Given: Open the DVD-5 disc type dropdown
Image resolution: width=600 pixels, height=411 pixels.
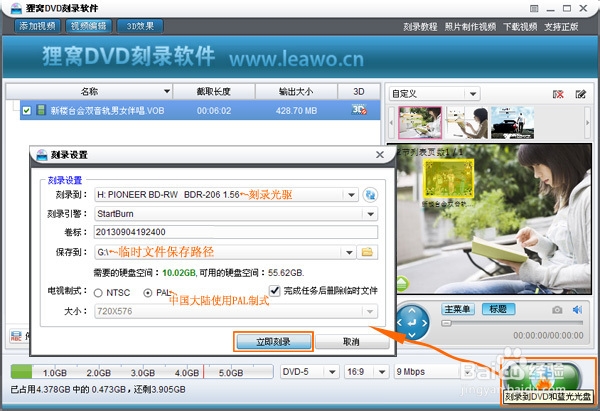Looking at the screenshot, I should (x=310, y=372).
